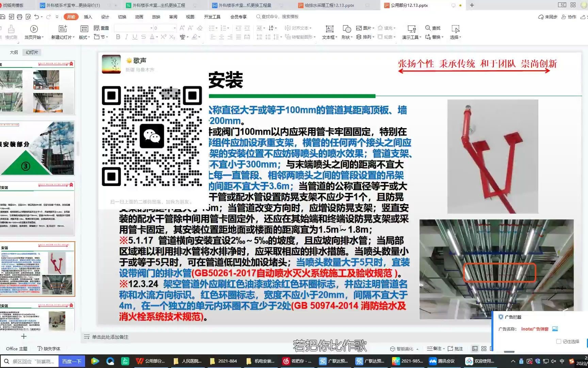Click the font color 'A' swatch
Image resolution: width=588 pixels, height=368 pixels.
pyautogui.click(x=152, y=37)
